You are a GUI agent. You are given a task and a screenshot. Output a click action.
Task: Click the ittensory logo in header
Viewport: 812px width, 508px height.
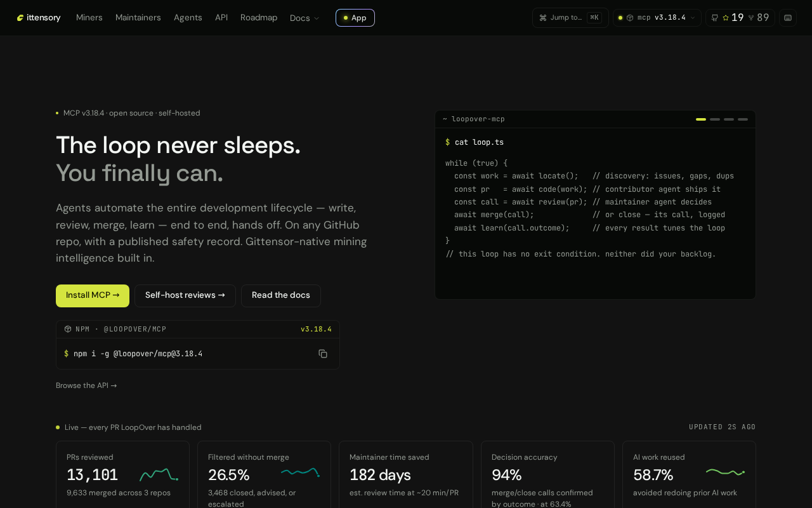(39, 18)
